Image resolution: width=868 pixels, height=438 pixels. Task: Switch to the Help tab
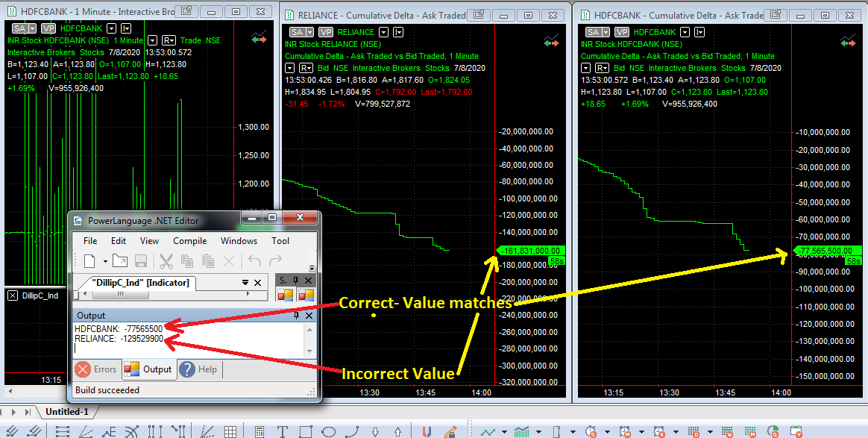[199, 369]
